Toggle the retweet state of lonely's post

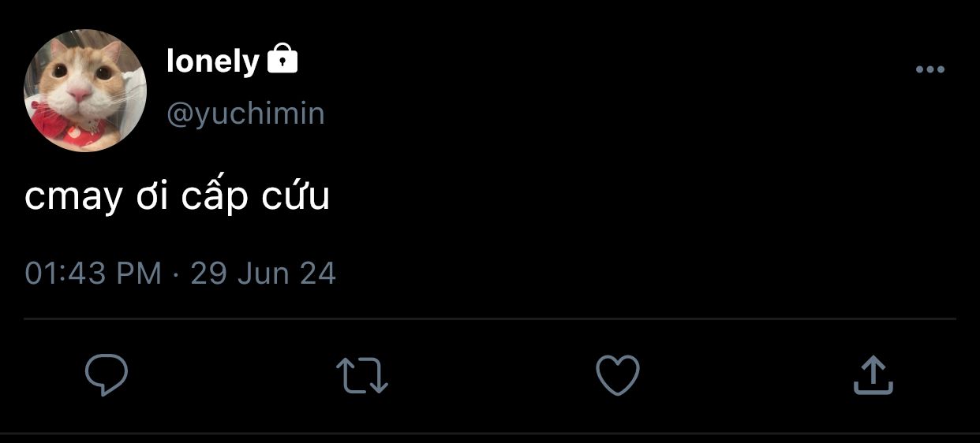point(362,375)
